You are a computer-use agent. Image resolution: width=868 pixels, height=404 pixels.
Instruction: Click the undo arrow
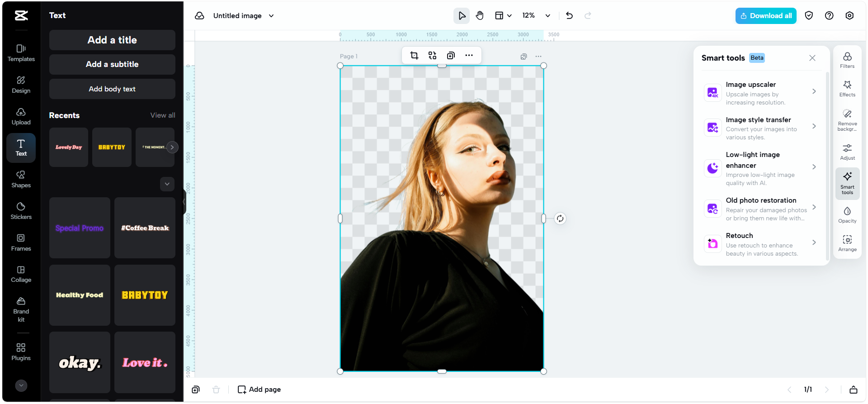click(x=569, y=16)
